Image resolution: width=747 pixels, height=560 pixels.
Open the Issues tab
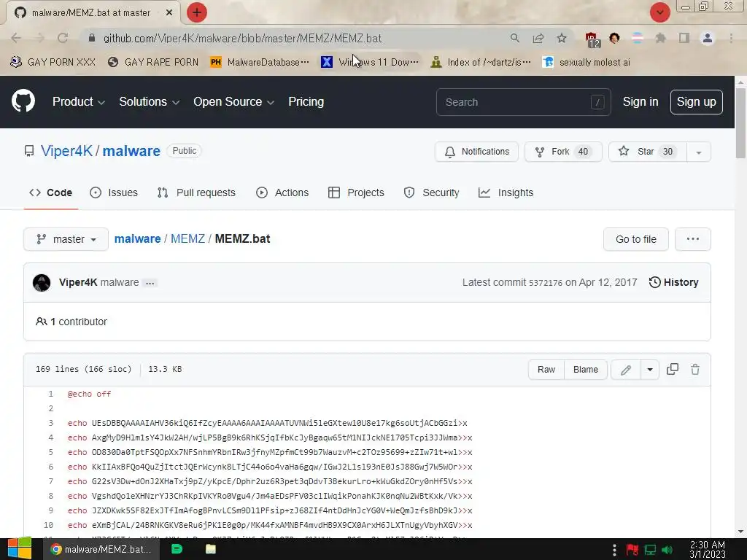click(x=114, y=192)
